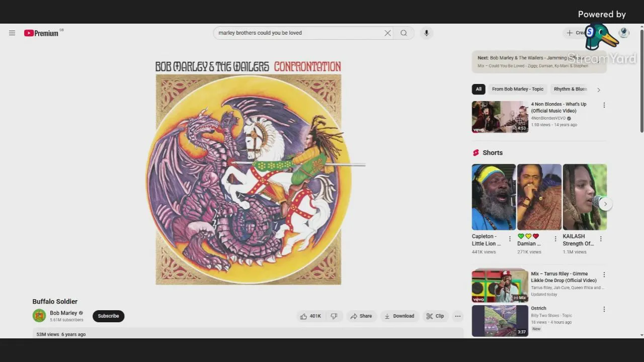
Task: Share this video
Action: click(x=361, y=316)
